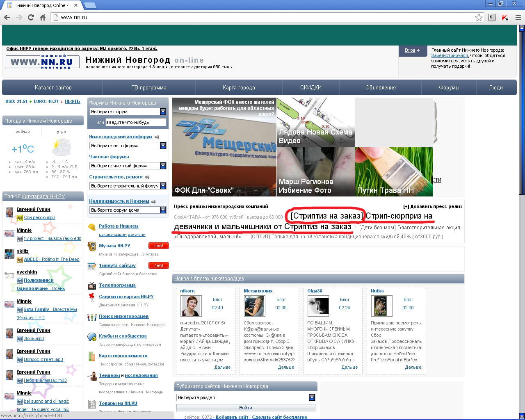Screen dimensions: 525x420
Task: Open Марш Регионов Избиение Фото thumbnail
Action: [316, 172]
